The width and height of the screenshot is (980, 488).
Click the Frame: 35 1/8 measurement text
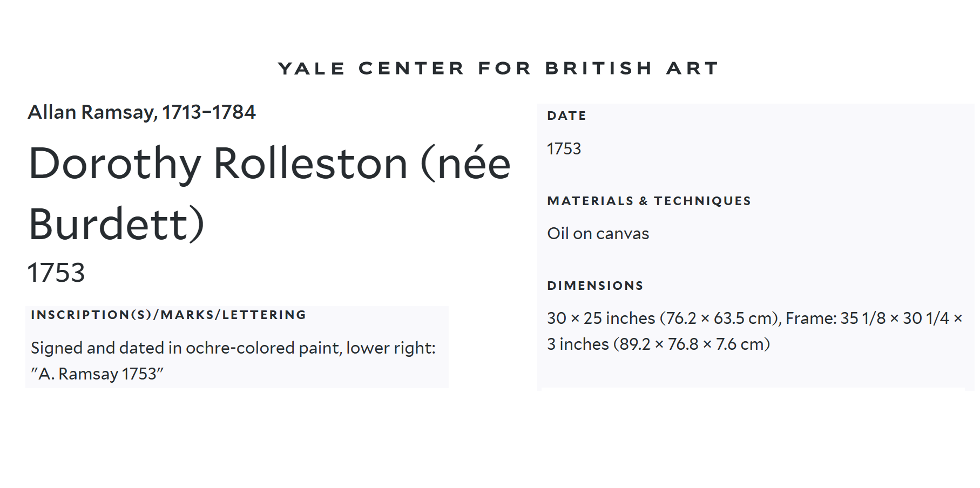836,318
